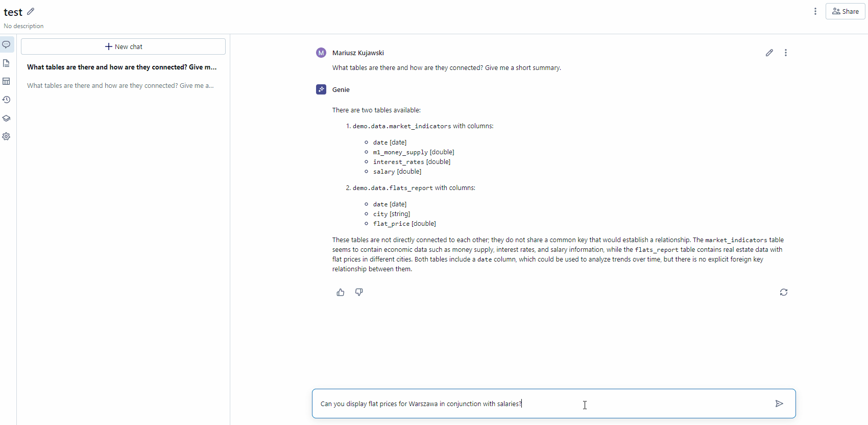Edit the user message with pencil icon
Viewport: 868px width, 425px height.
[769, 53]
